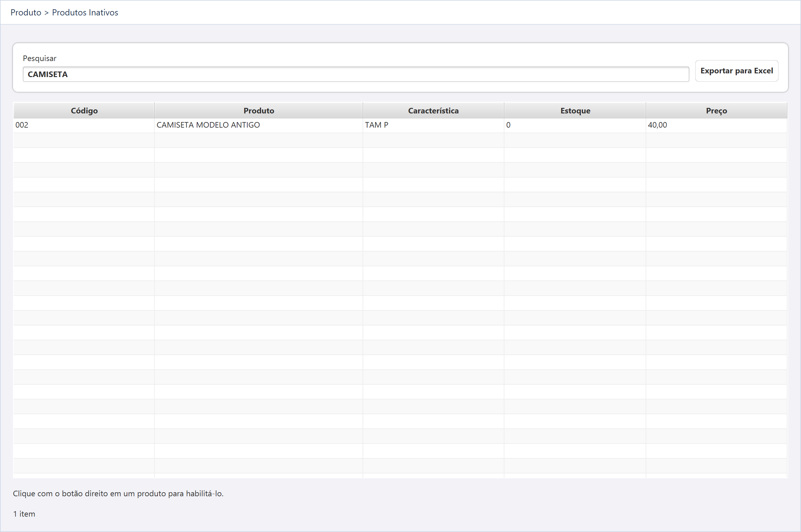
Task: Click the TAM P characteristic cell
Action: (x=433, y=125)
